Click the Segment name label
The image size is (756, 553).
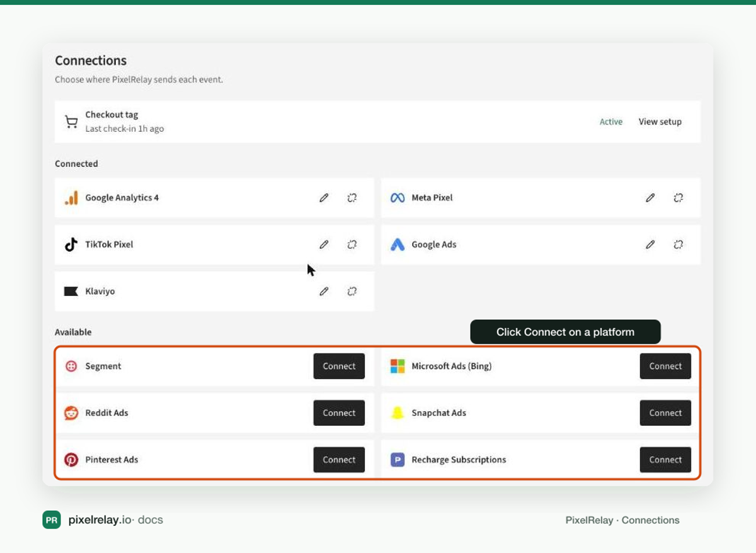(103, 366)
